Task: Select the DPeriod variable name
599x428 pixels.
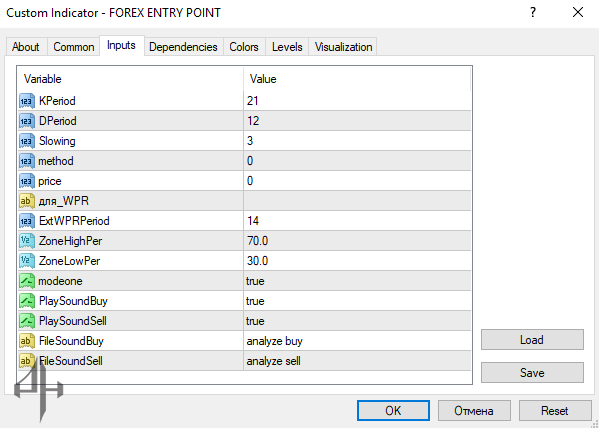Action: pos(58,121)
